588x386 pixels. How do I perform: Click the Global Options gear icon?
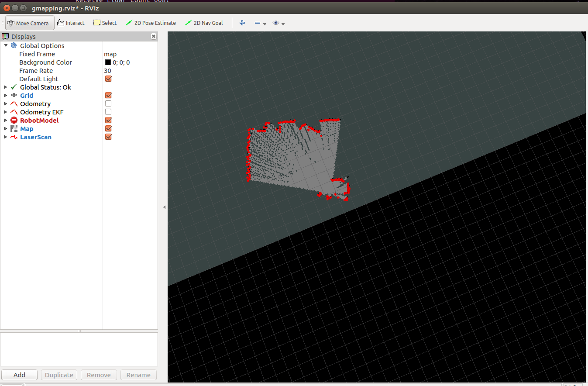[x=14, y=46]
